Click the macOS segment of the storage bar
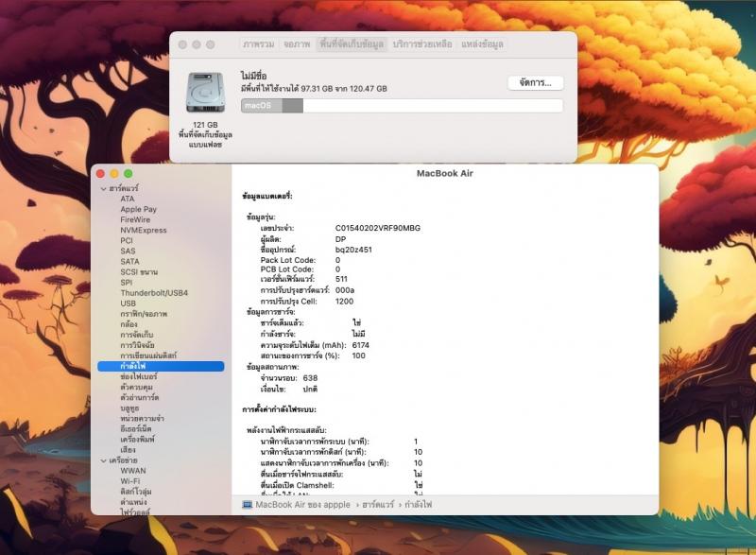 point(262,106)
